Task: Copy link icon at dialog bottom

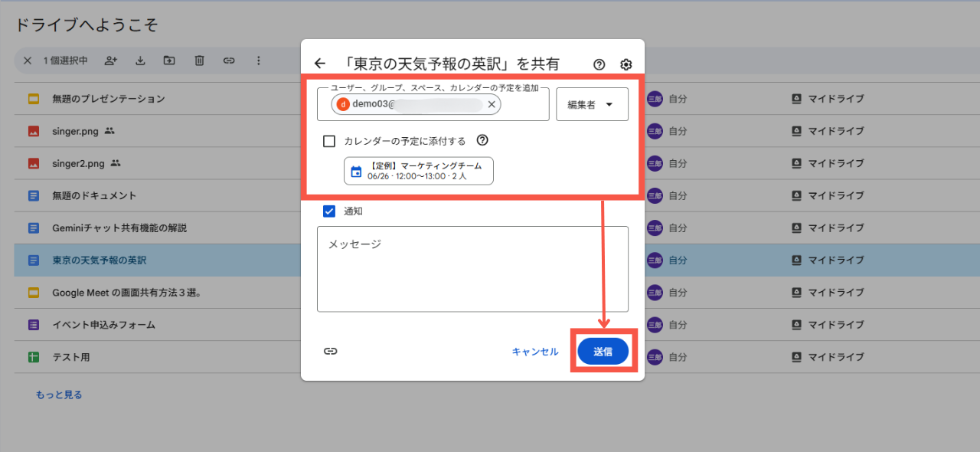Action: (330, 351)
